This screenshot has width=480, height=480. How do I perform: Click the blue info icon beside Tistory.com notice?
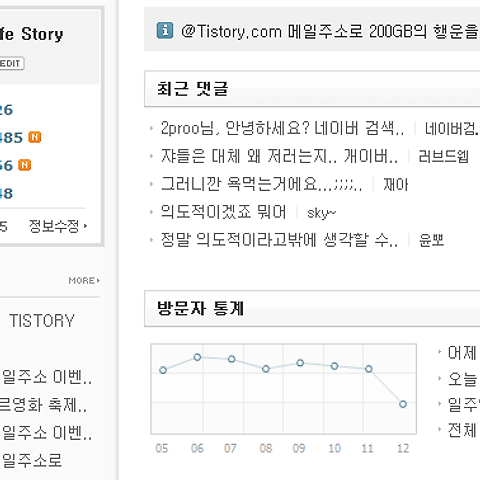[x=165, y=31]
